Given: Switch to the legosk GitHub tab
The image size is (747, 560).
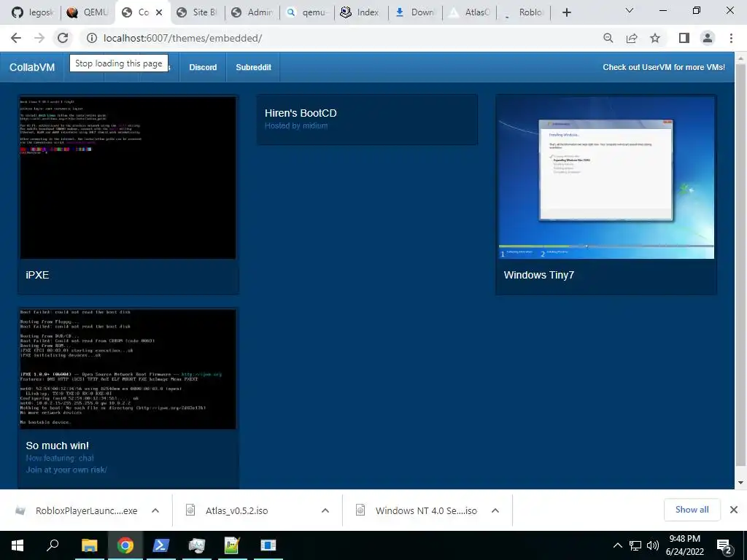Looking at the screenshot, I should pos(31,12).
